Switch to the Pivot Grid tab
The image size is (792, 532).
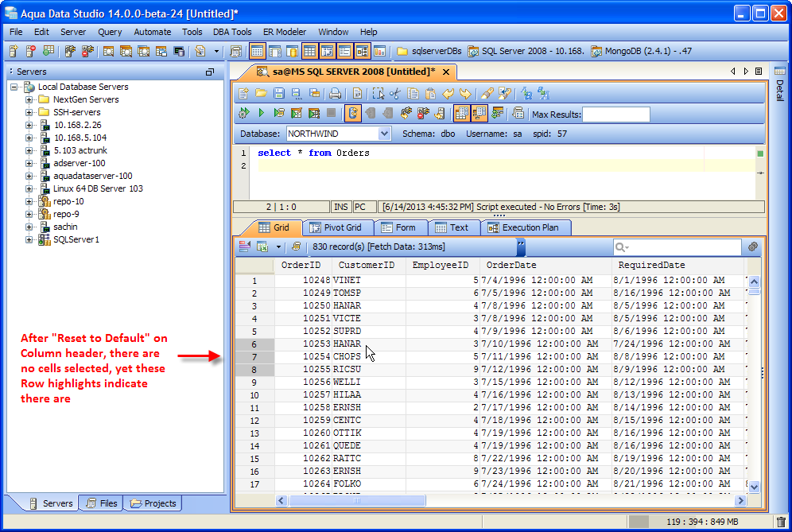[337, 228]
